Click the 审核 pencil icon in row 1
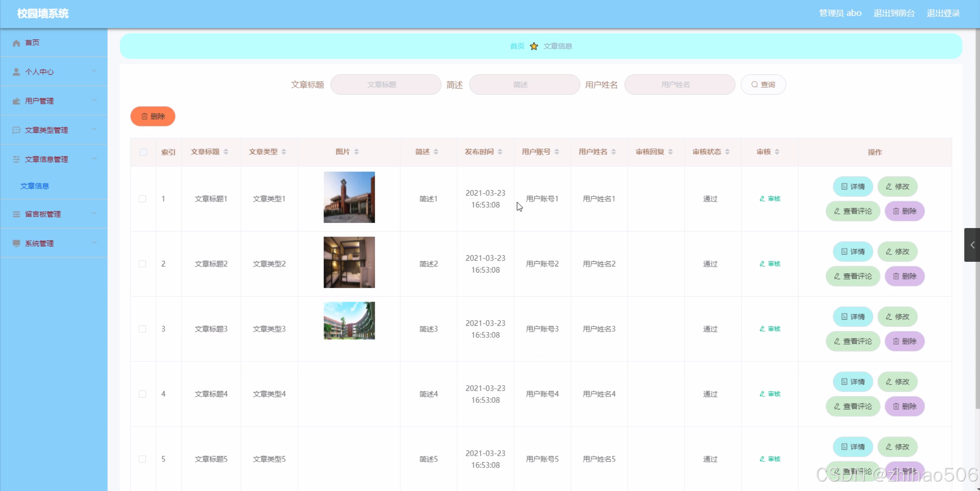 [762, 199]
